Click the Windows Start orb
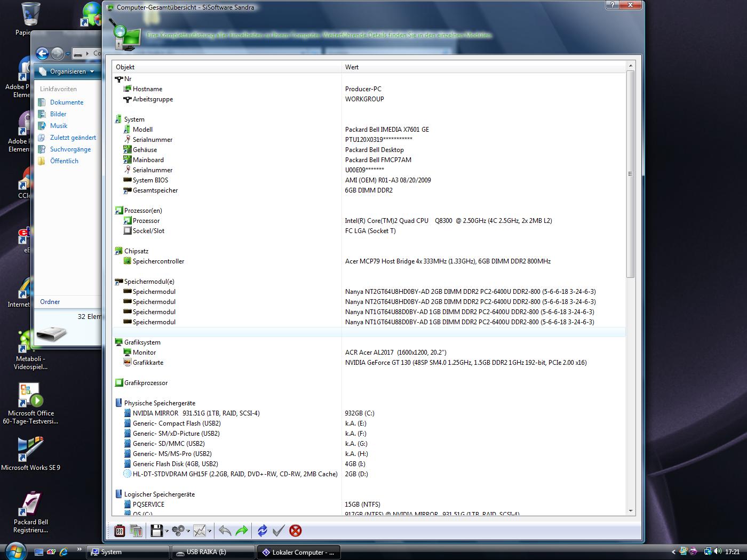The image size is (747, 560). [14, 551]
